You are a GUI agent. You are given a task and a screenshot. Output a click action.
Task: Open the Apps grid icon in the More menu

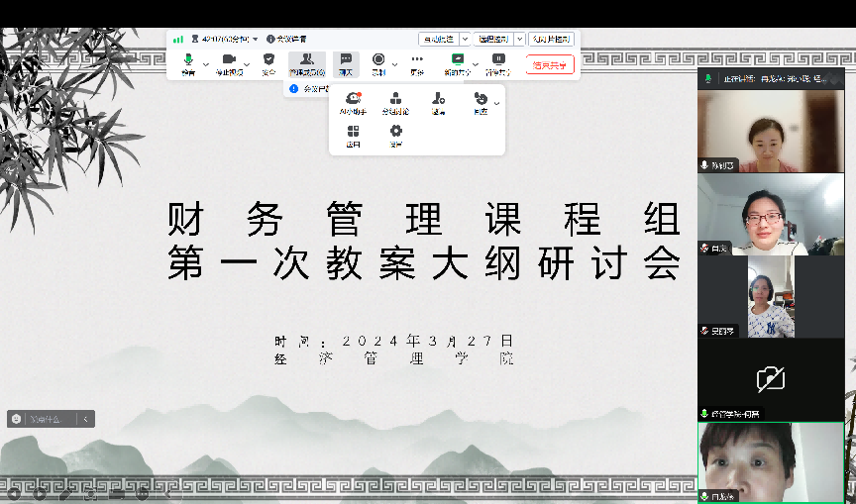click(353, 135)
